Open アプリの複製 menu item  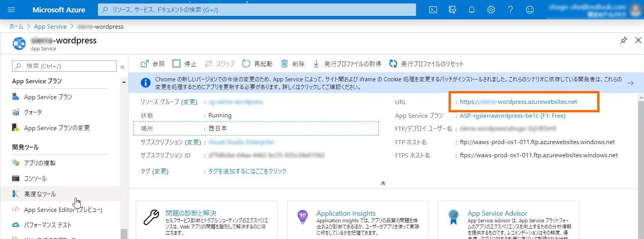pyautogui.click(x=34, y=163)
